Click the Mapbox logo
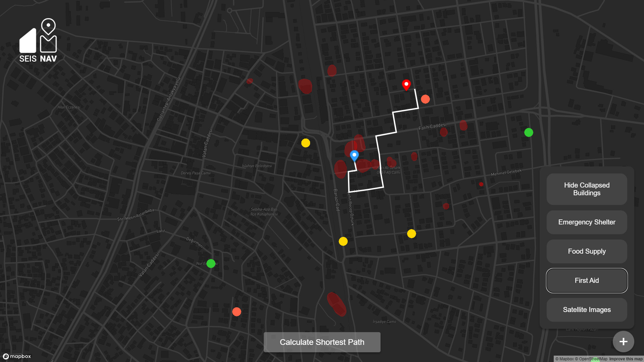The height and width of the screenshot is (362, 644). point(17,356)
